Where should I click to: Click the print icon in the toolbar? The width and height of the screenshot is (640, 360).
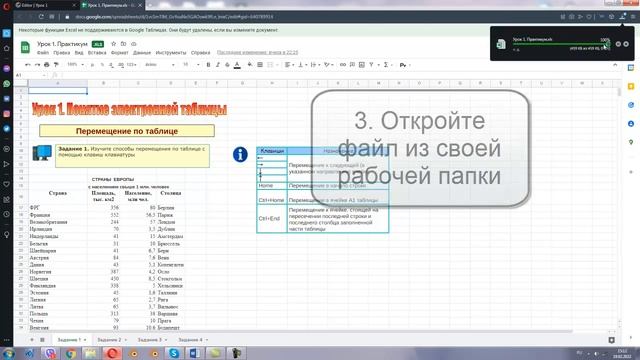[x=47, y=65]
